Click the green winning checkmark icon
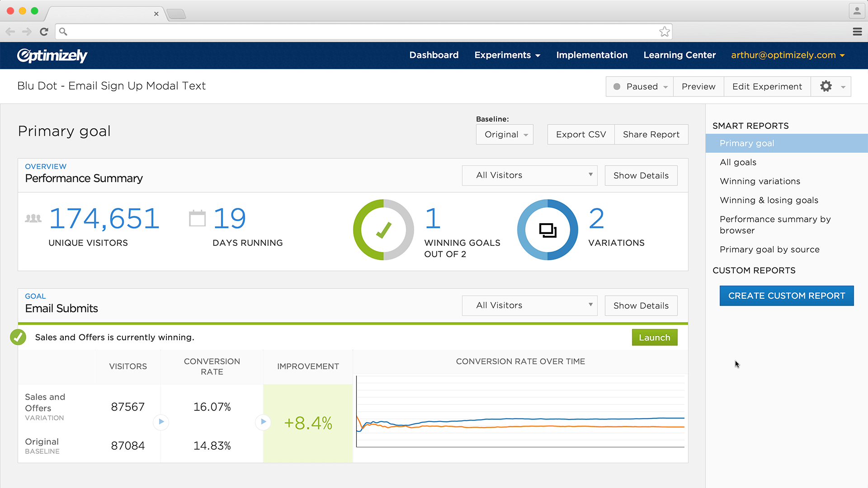 pyautogui.click(x=18, y=337)
